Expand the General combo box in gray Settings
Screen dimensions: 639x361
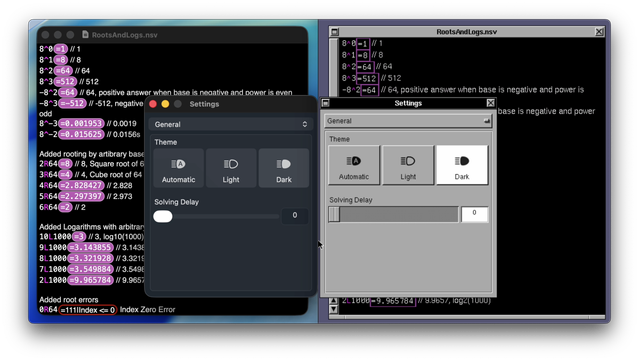(x=408, y=121)
